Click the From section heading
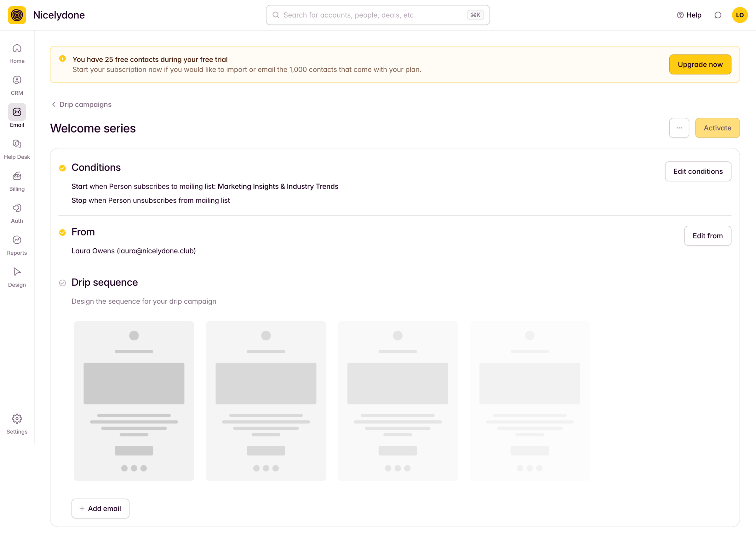756x559 pixels. pyautogui.click(x=83, y=232)
